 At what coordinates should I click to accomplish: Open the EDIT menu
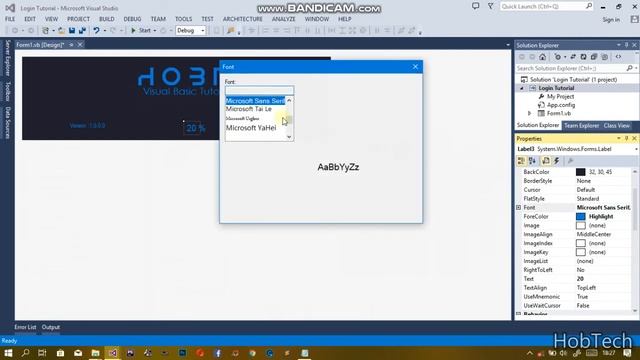(30, 19)
